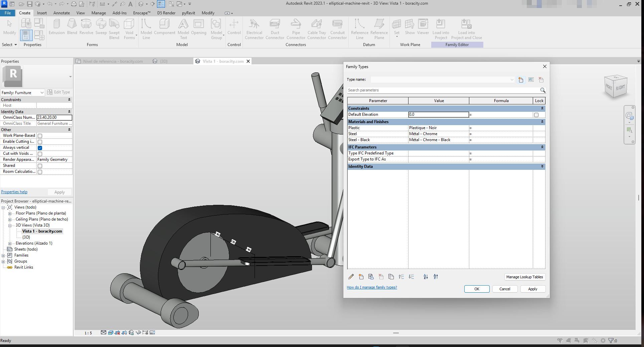Move parameter up icon
The image size is (644, 347).
pos(401,277)
